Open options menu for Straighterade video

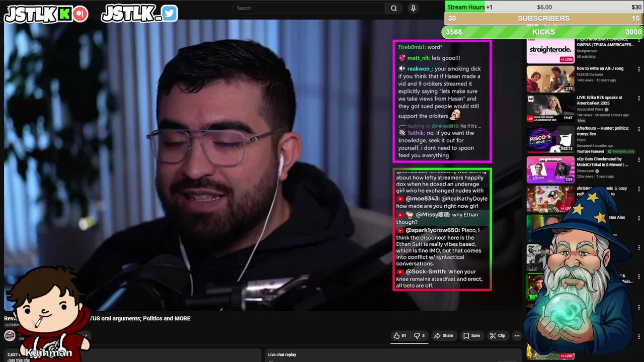click(638, 42)
